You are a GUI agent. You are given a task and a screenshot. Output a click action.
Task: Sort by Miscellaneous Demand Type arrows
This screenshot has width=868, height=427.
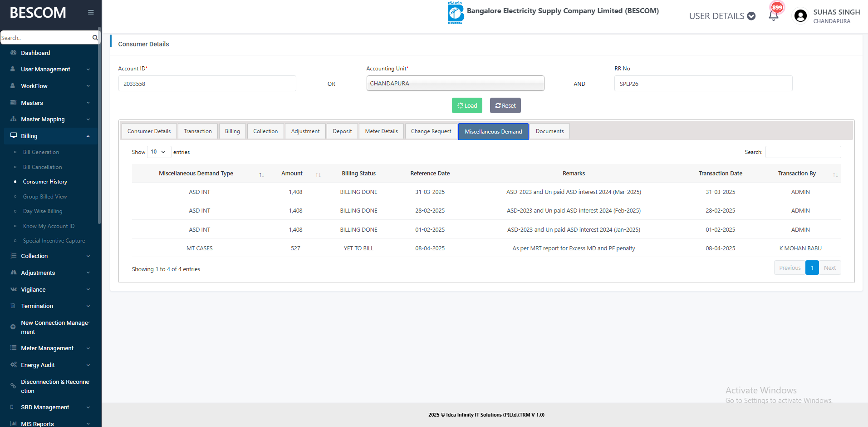point(261,175)
